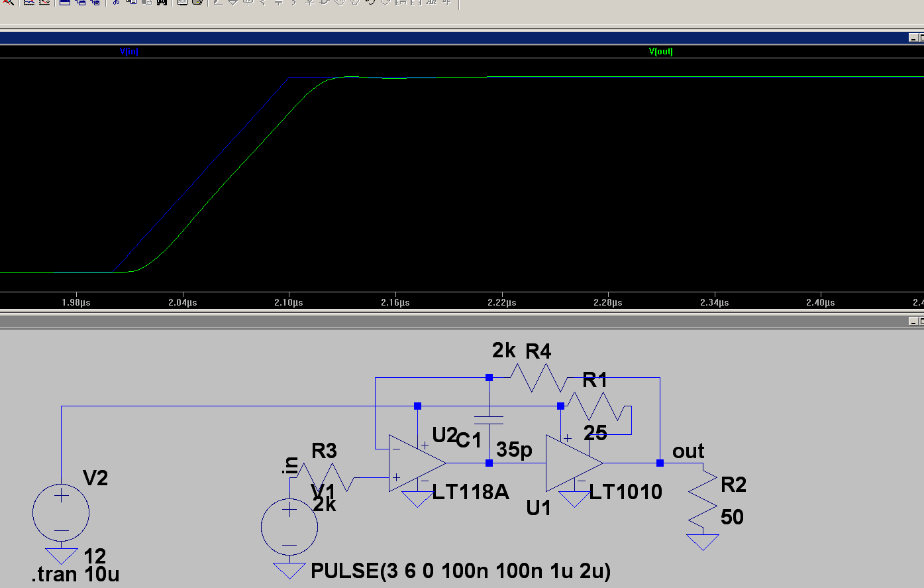Click the PULSE(3 6 0 100n 100n 1u 2u) value

pyautogui.click(x=460, y=571)
